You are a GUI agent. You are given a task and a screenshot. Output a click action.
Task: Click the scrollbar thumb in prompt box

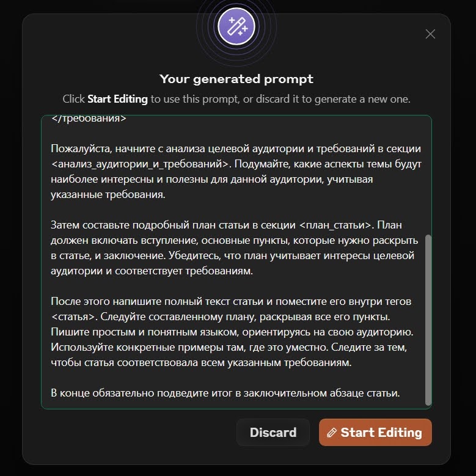428,320
